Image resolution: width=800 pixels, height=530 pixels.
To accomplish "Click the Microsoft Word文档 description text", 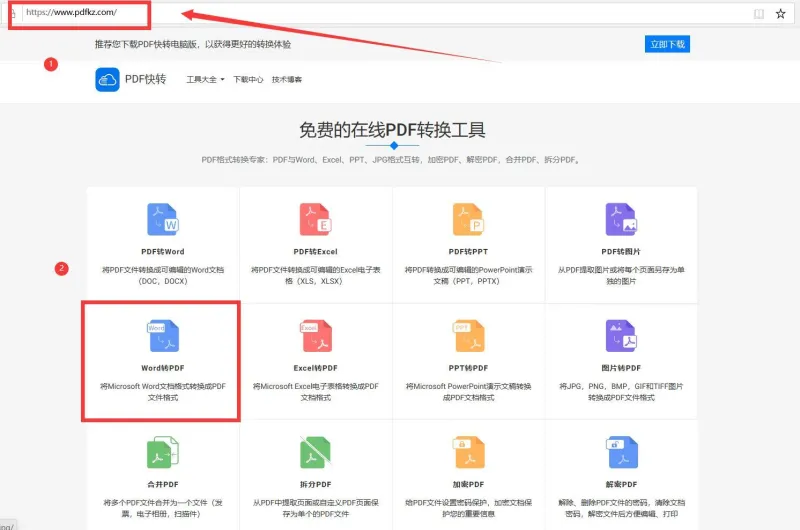I will tap(163, 392).
